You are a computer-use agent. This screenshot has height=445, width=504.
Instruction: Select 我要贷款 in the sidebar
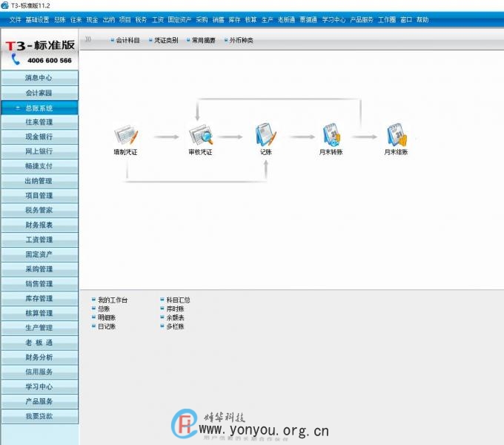pyautogui.click(x=39, y=416)
